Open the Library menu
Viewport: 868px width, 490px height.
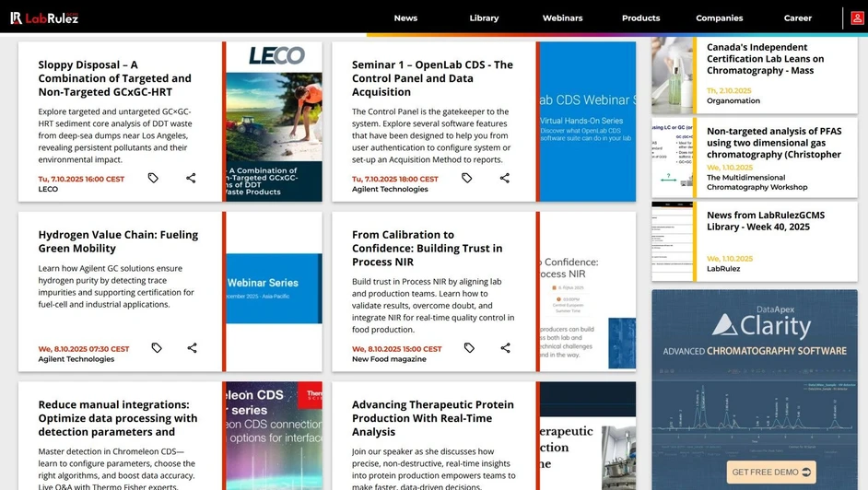[484, 17]
